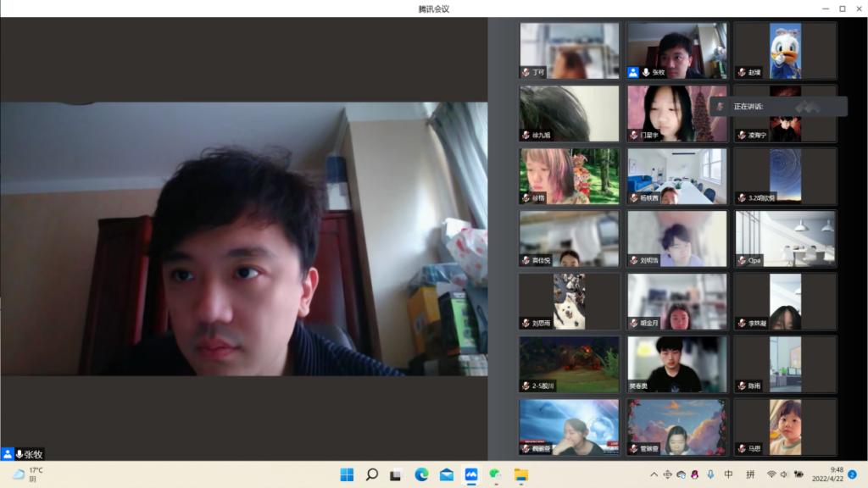Open the clock showing 9:48
The image size is (868, 488).
pos(831,474)
